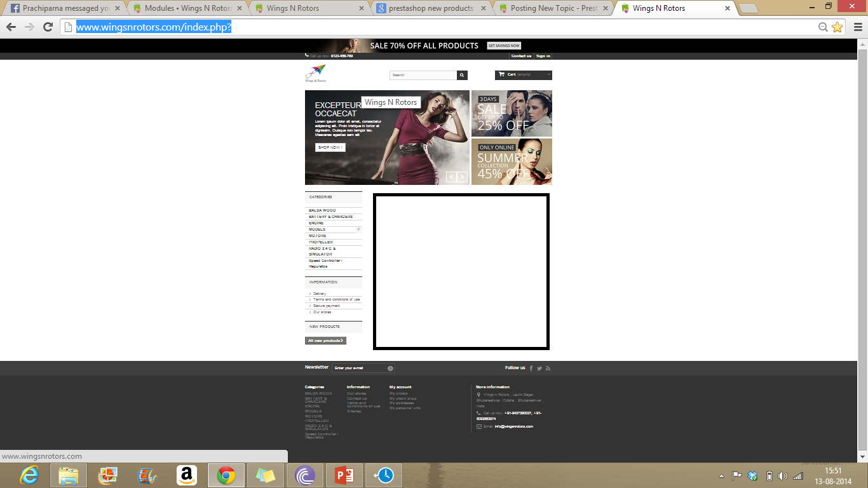The height and width of the screenshot is (488, 868).
Task: Open the Cart dropdown
Action: point(524,75)
